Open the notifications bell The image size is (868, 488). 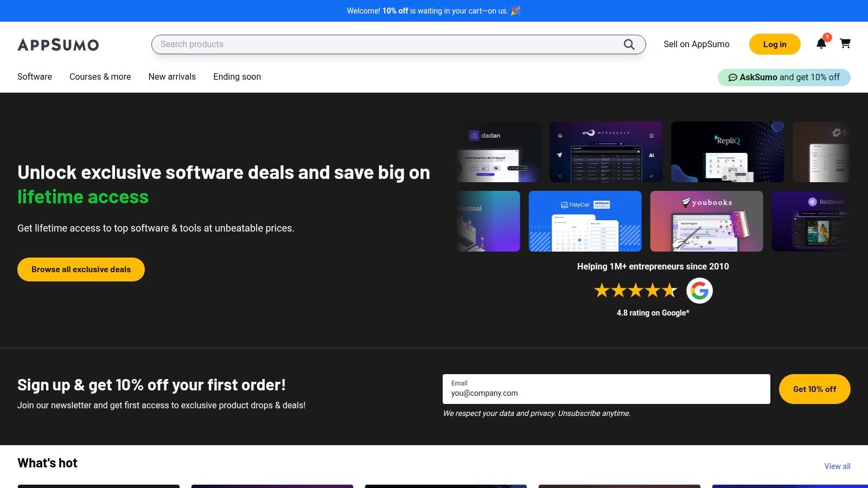pyautogui.click(x=821, y=44)
